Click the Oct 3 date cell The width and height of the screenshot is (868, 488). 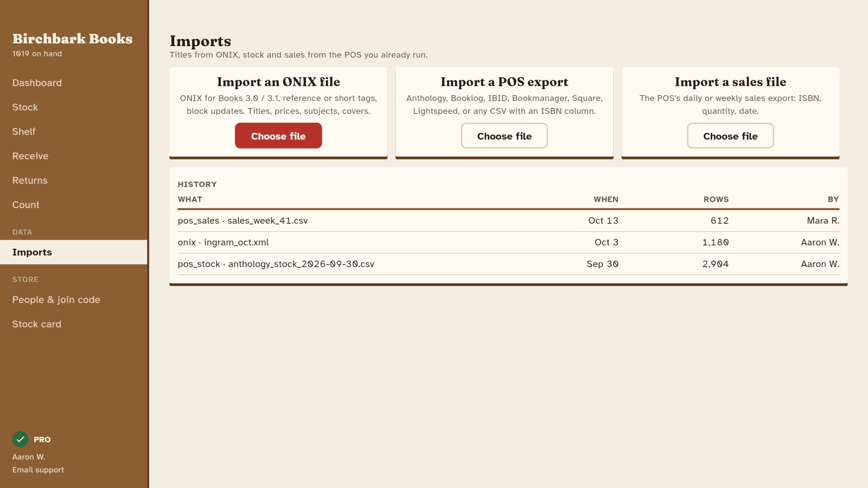(x=607, y=242)
